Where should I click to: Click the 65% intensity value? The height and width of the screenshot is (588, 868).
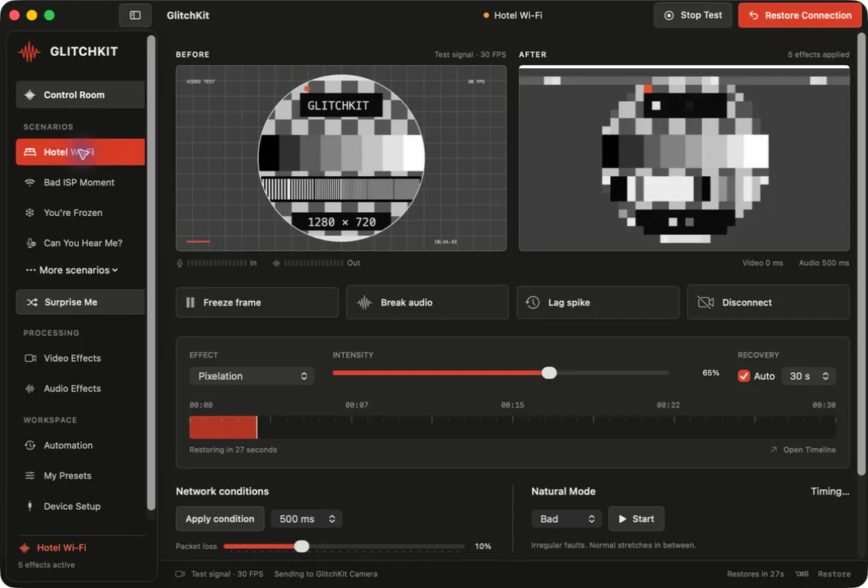pos(711,373)
